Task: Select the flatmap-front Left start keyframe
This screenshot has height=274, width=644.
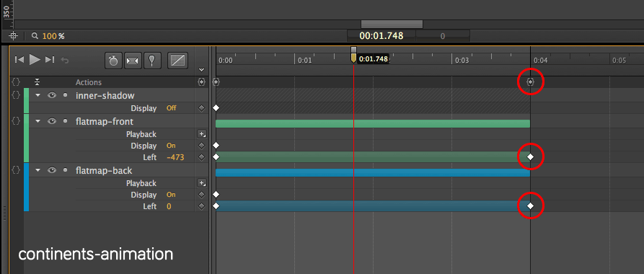Action: (x=216, y=157)
